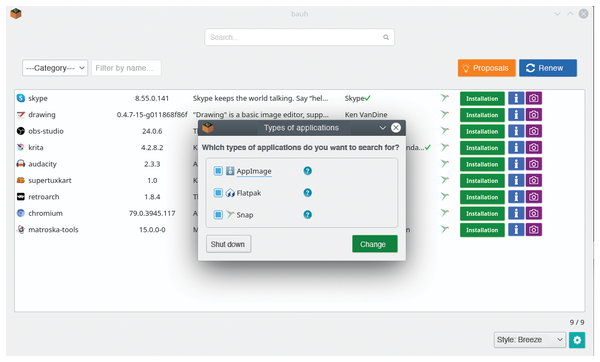The height and width of the screenshot is (362, 600).
Task: Click the Search input field
Action: pyautogui.click(x=299, y=37)
